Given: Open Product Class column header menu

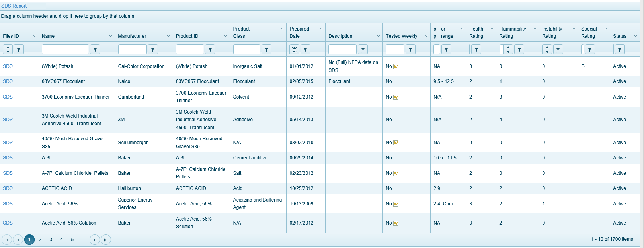Looking at the screenshot, I should pos(282,29).
